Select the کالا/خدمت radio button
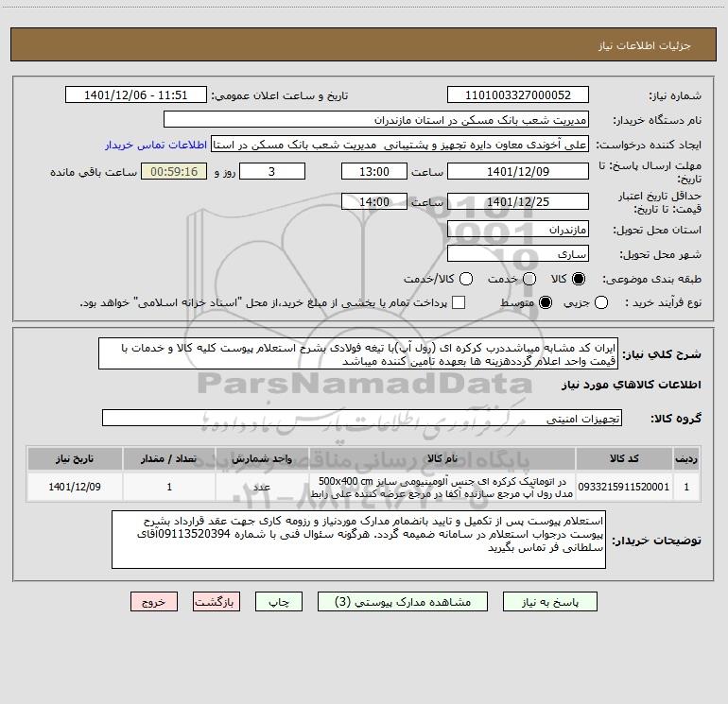This screenshot has width=728, height=704. tap(466, 279)
